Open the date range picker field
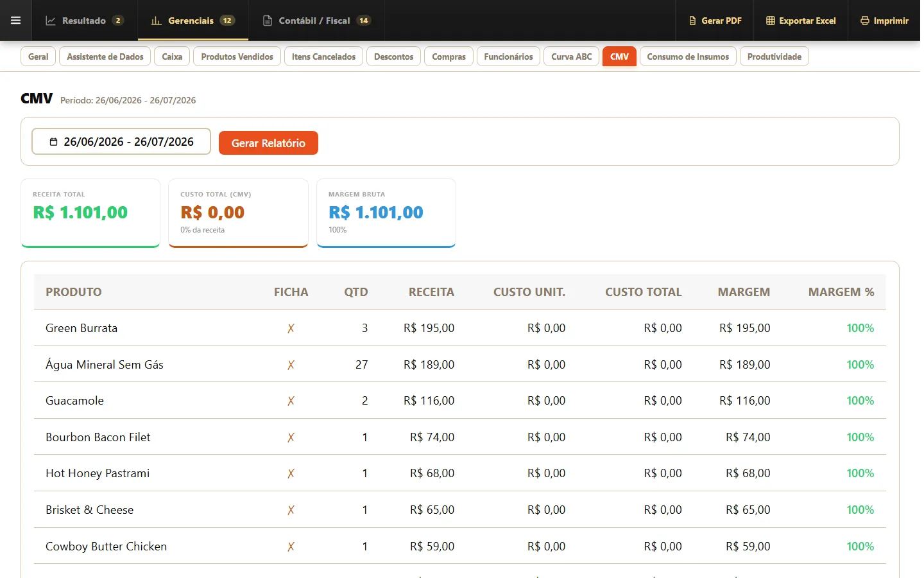The width and height of the screenshot is (924, 578). click(121, 141)
